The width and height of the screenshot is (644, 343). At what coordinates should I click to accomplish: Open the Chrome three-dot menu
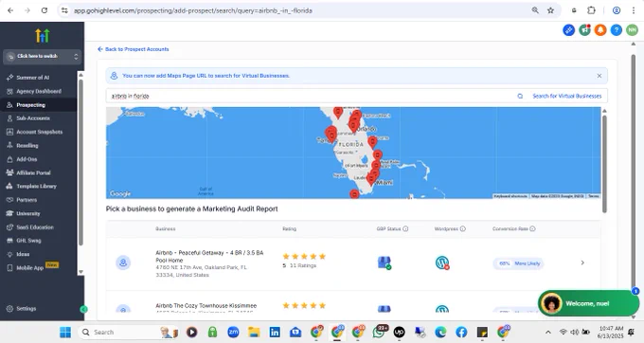634,10
